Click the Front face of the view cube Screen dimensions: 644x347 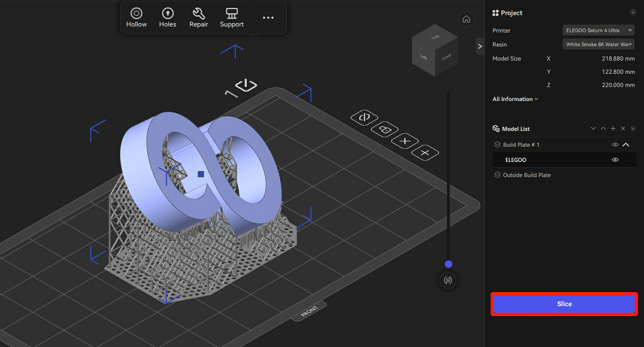pos(446,57)
